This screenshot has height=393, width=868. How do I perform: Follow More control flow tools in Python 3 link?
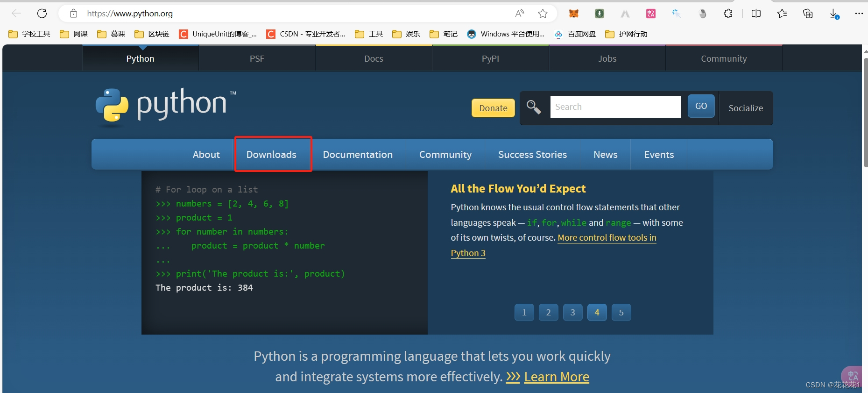607,238
